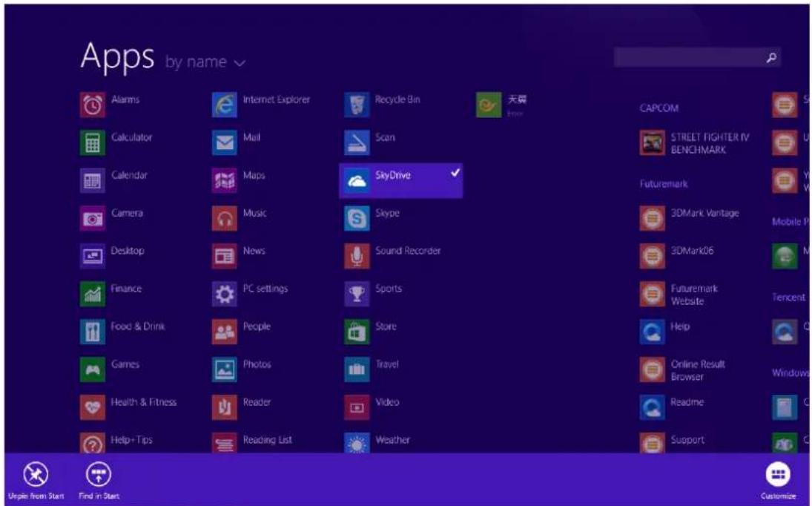Screen dimensions: 812x506
Task: Open the News app icon
Action: [x=224, y=257]
